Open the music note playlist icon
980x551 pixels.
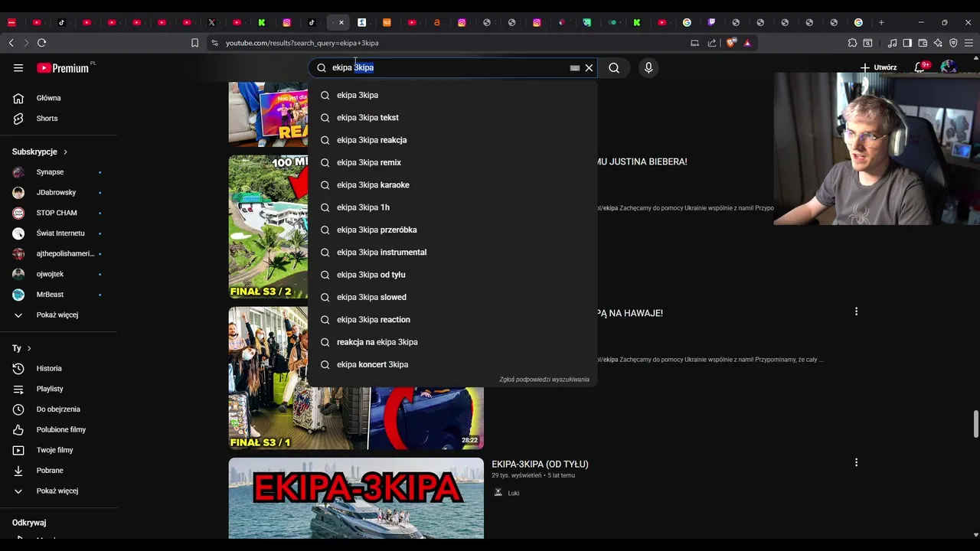892,43
